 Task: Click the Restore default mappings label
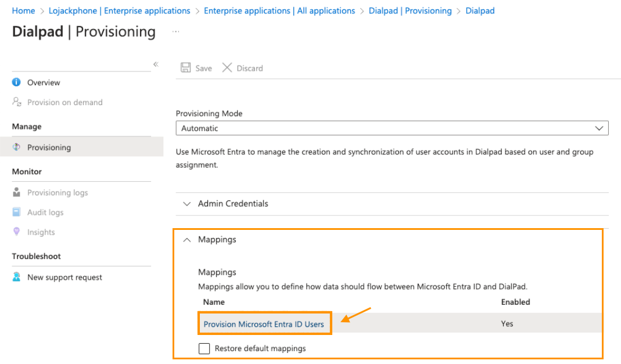coord(260,348)
